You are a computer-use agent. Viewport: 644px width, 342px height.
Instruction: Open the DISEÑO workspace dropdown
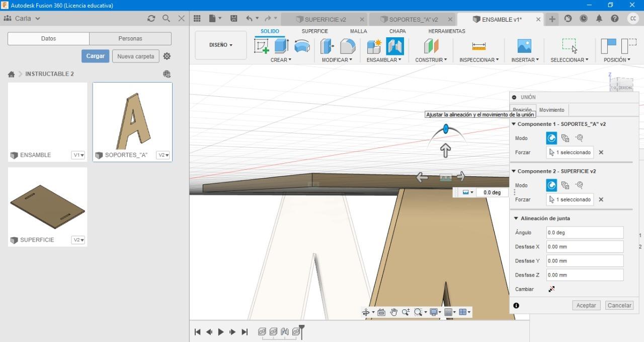(x=221, y=45)
